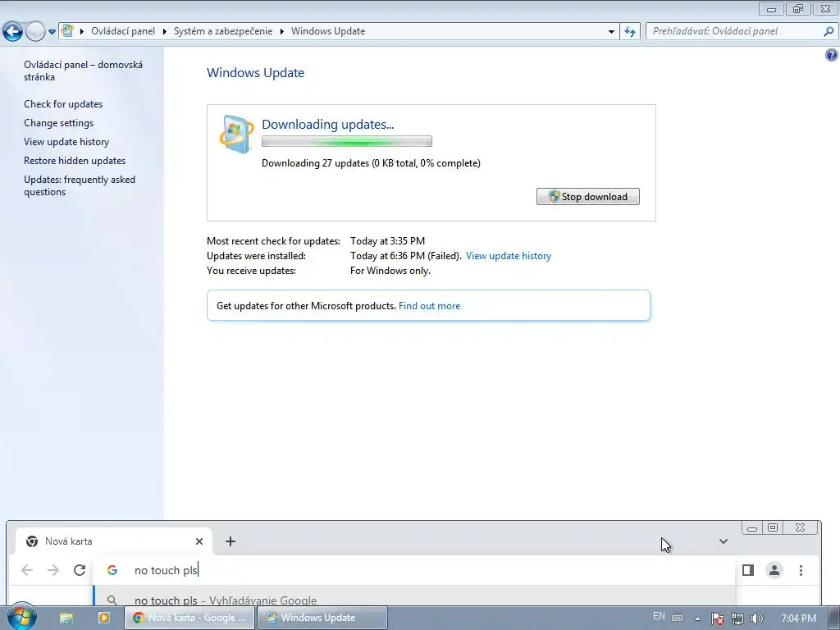Open Change settings in sidebar
840x630 pixels.
[58, 123]
